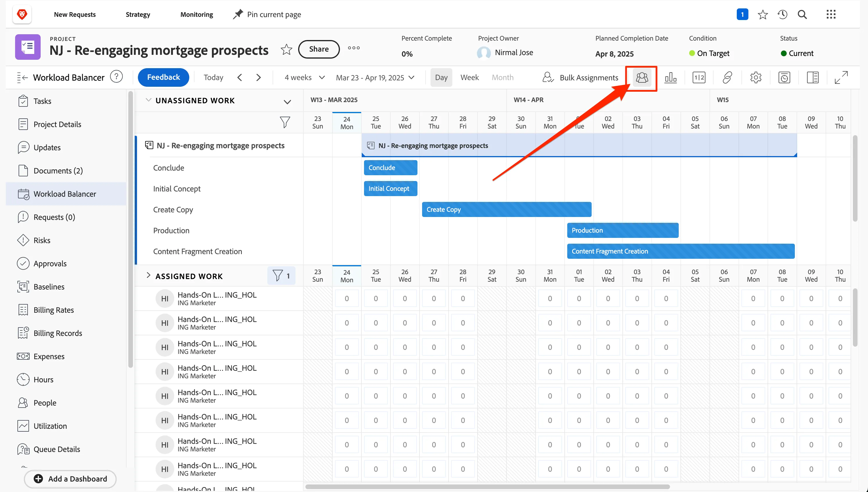Click the Workload Balancer help question mark
The width and height of the screenshot is (868, 492).
click(116, 77)
